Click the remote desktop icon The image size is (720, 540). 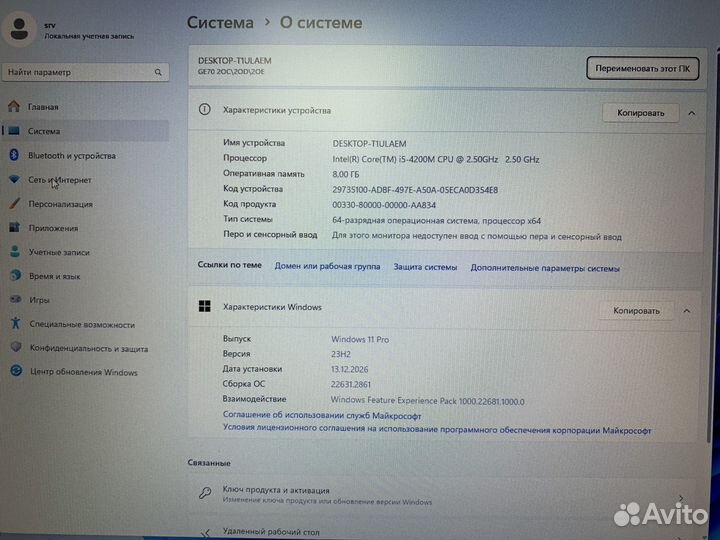click(205, 533)
